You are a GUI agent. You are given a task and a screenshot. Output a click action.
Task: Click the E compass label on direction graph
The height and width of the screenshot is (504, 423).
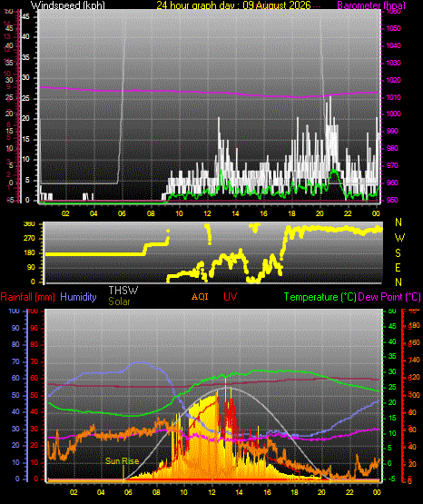coord(398,267)
